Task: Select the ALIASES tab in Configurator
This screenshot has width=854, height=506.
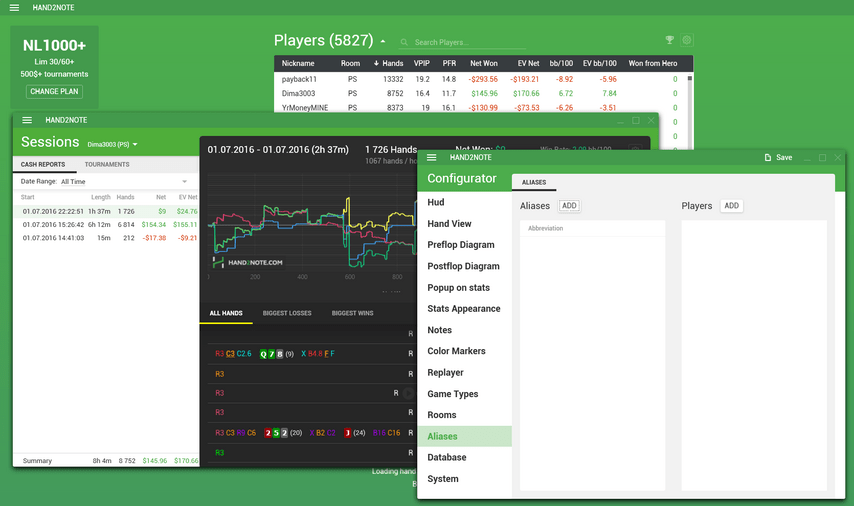Action: [534, 182]
